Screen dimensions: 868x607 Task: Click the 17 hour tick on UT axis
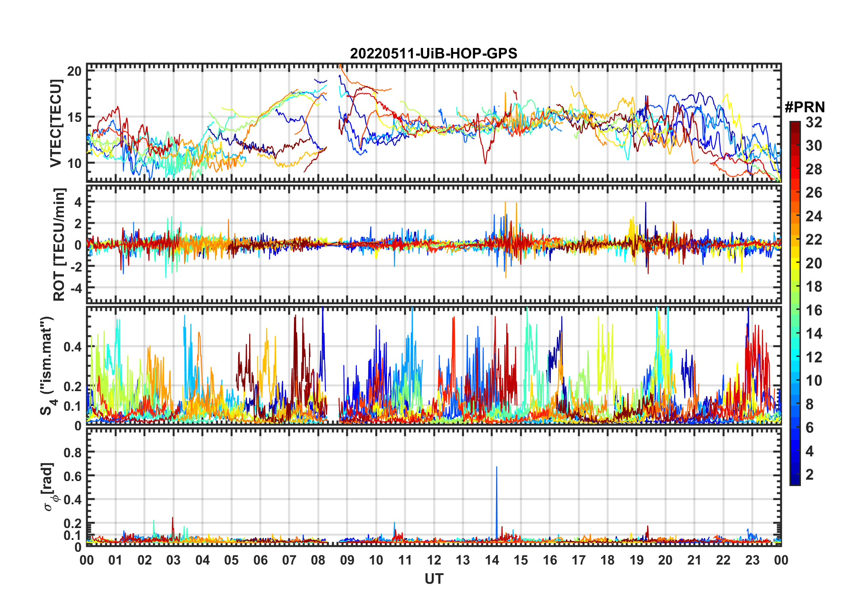[579, 560]
